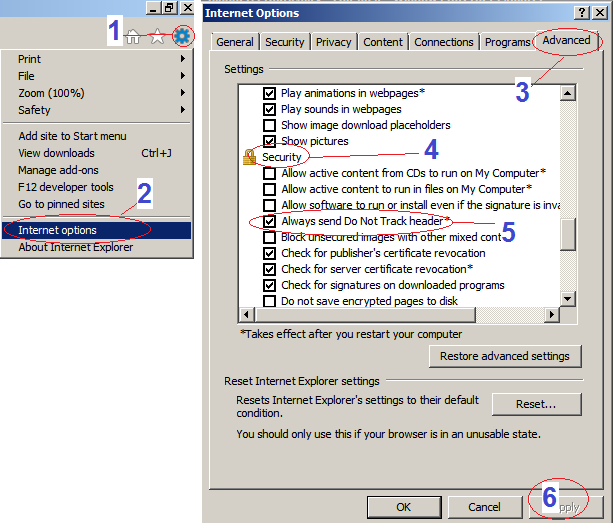The height and width of the screenshot is (523, 613).
Task: Switch to the General tab
Action: (235, 42)
